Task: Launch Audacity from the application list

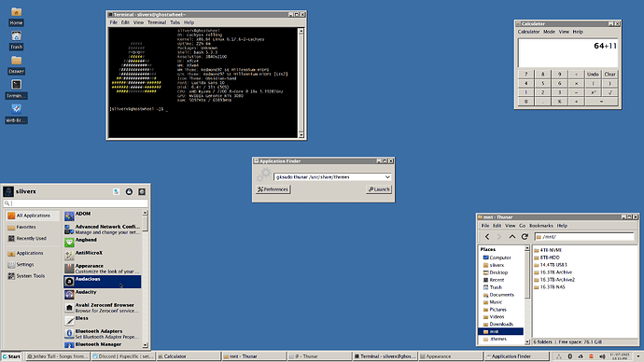Action: click(x=103, y=295)
